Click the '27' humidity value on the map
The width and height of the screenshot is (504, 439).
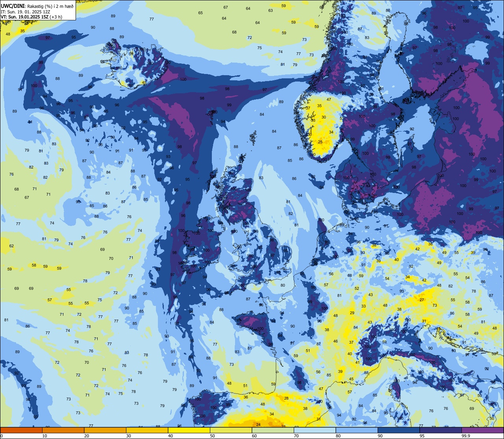coord(422,300)
